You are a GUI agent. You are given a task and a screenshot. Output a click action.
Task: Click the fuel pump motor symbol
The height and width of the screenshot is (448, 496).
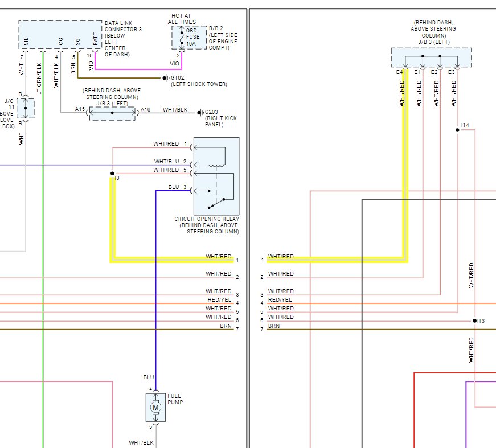tap(155, 407)
